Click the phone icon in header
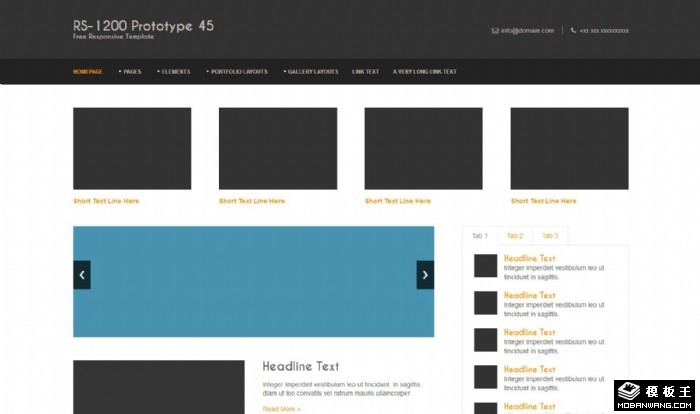Image resolution: width=700 pixels, height=414 pixels. point(573,31)
